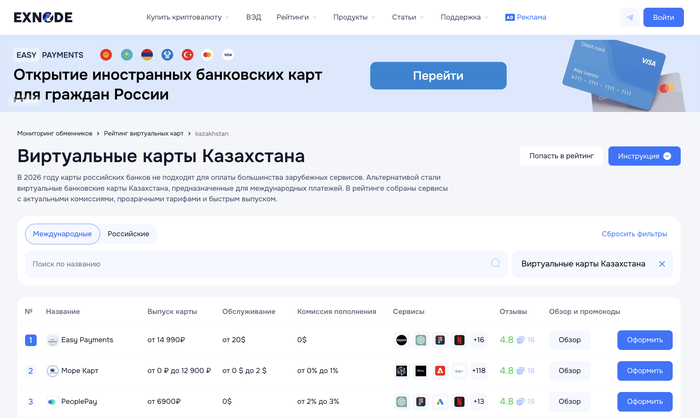700x418 pixels.
Task: Click the Figma icon in PeoplePay row
Action: (421, 401)
